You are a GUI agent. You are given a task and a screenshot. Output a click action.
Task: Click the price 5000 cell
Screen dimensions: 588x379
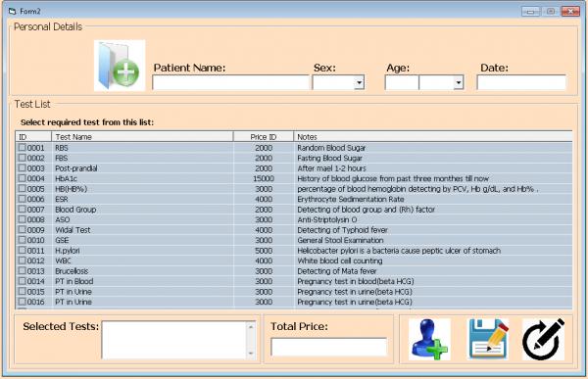264,251
